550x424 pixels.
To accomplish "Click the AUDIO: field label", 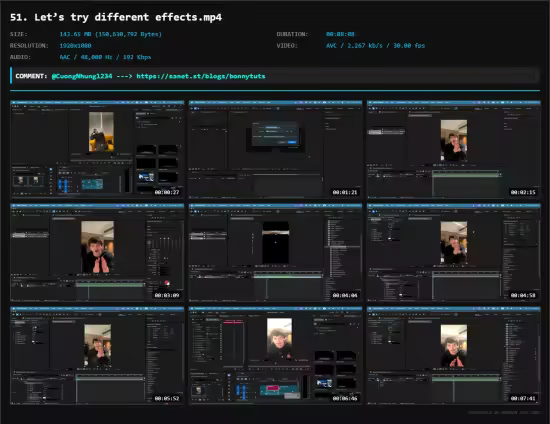I will [20, 57].
